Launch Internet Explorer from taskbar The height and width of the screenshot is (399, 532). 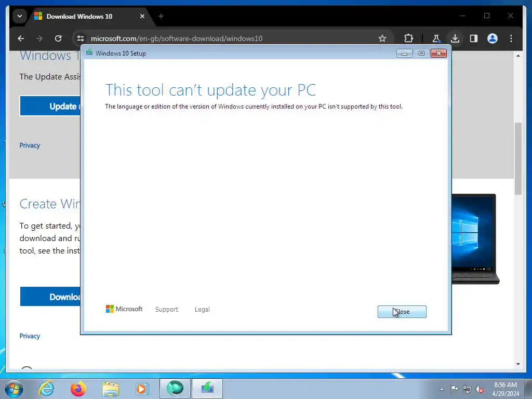point(46,389)
